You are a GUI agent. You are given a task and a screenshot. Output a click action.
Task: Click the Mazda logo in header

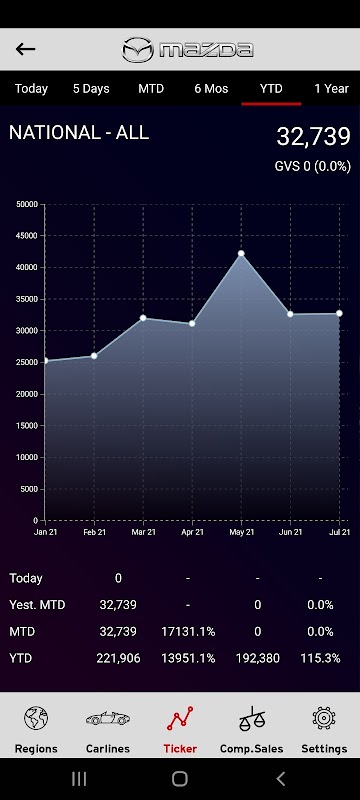(188, 50)
